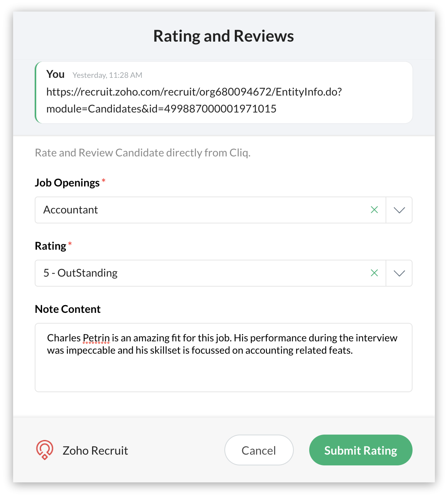The width and height of the screenshot is (448, 497).
Task: Click the Job Openings field label
Action: click(x=67, y=183)
